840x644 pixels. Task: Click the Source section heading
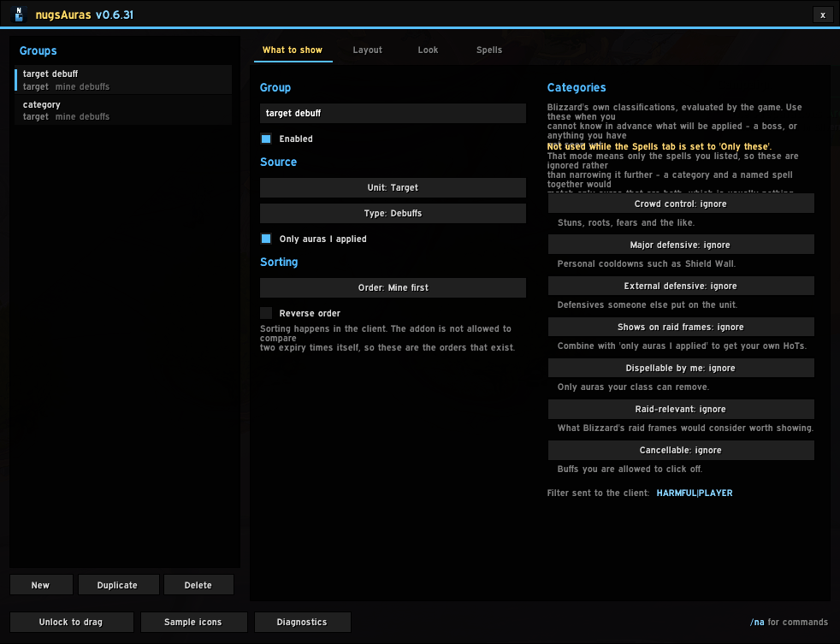pos(278,162)
